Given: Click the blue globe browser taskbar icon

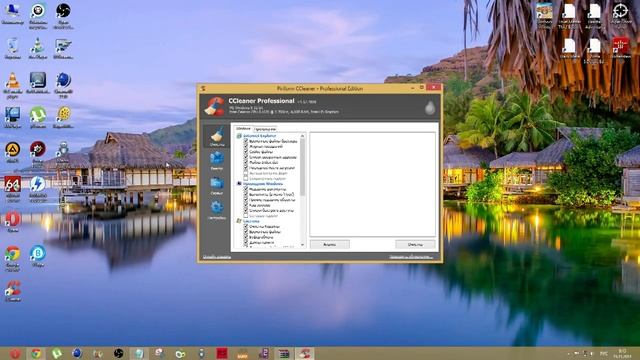Looking at the screenshot, I should coord(77,353).
